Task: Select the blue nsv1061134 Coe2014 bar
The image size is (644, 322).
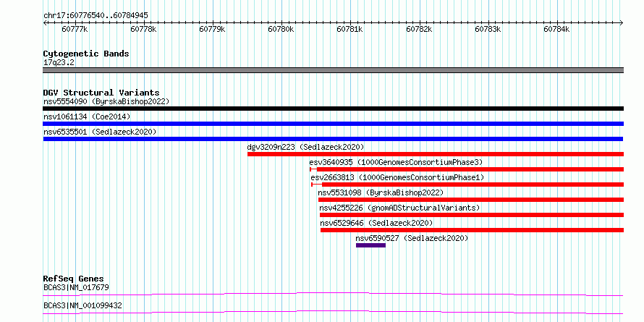Action: coord(333,124)
